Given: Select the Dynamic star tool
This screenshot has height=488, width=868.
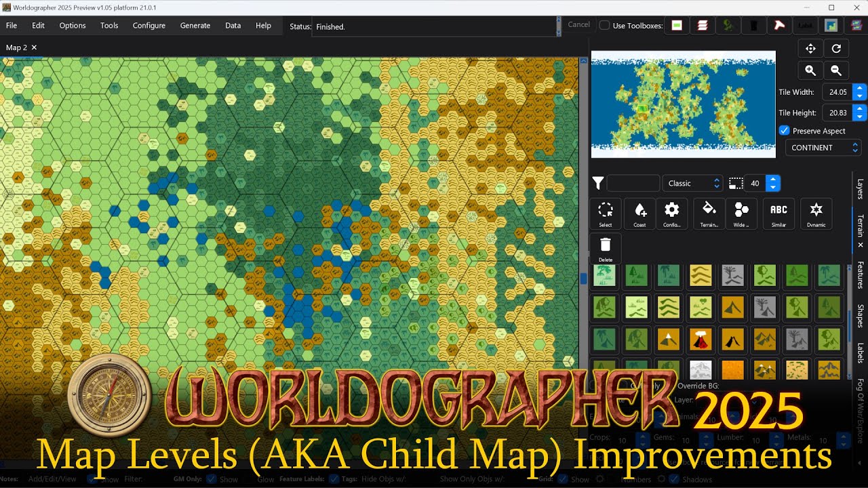Looking at the screenshot, I should pyautogui.click(x=816, y=213).
